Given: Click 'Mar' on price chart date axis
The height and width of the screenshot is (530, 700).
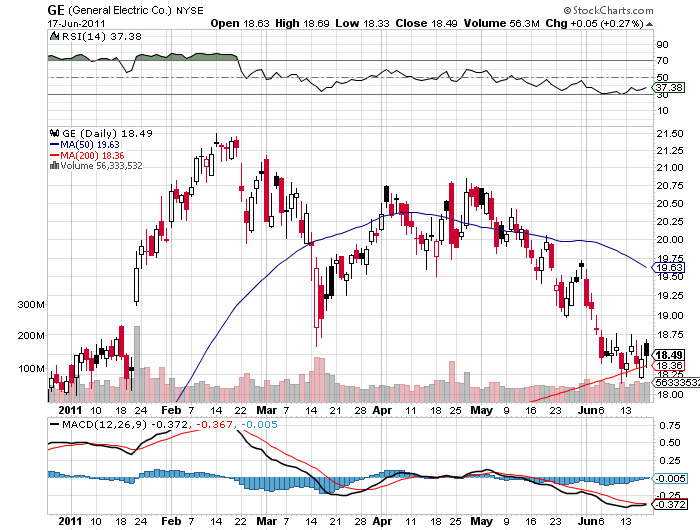Looking at the screenshot, I should point(267,410).
